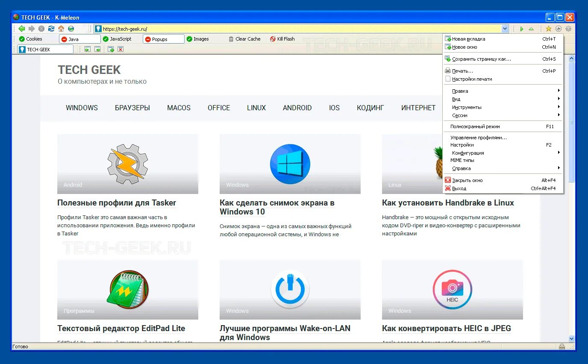The height and width of the screenshot is (364, 588).
Task: Open Настройки (F2) menu item
Action: coord(503,145)
